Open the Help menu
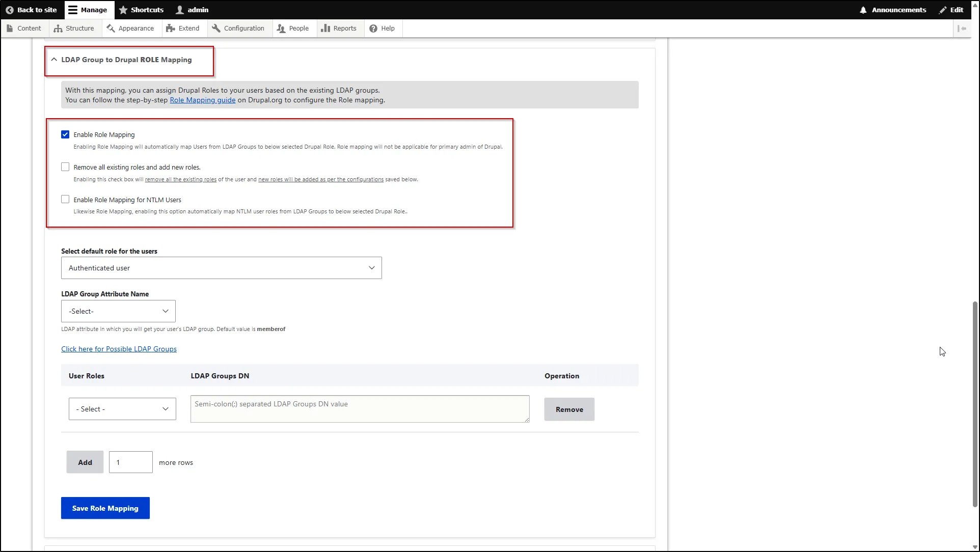The width and height of the screenshot is (980, 552). [383, 28]
